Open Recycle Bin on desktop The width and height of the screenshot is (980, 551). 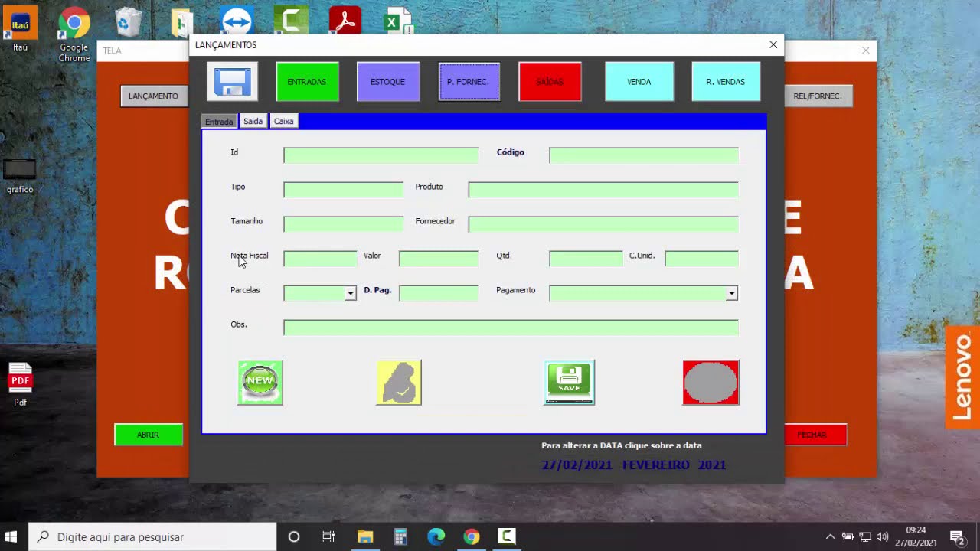pos(128,22)
